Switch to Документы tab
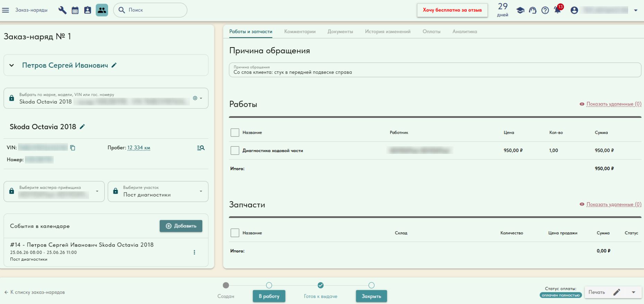Screen dimensions: 644x304 pos(340,32)
